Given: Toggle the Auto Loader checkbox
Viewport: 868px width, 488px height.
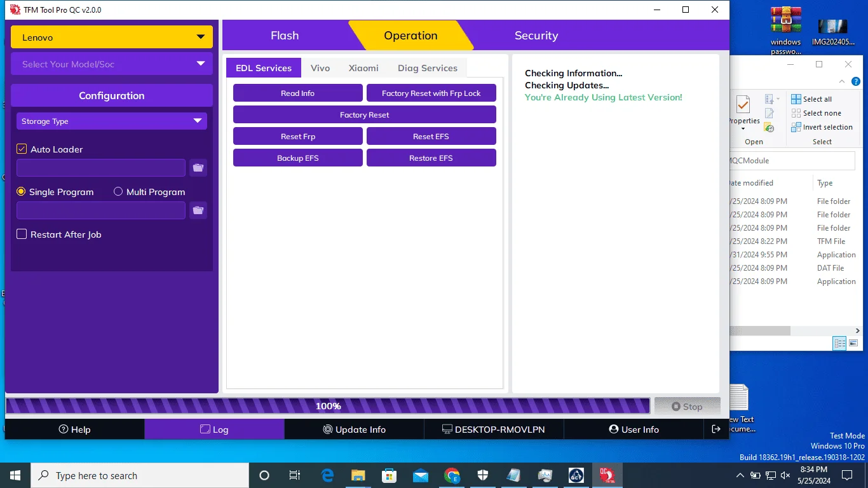Looking at the screenshot, I should (x=22, y=149).
